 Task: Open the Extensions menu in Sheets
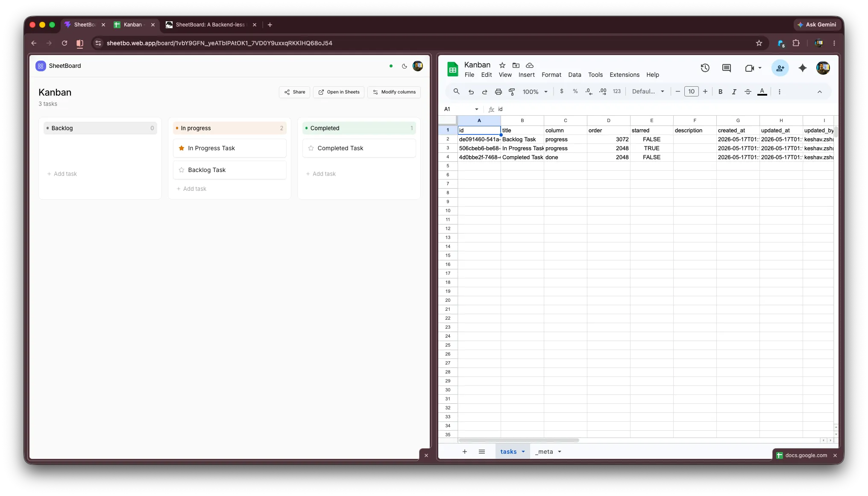click(x=624, y=75)
